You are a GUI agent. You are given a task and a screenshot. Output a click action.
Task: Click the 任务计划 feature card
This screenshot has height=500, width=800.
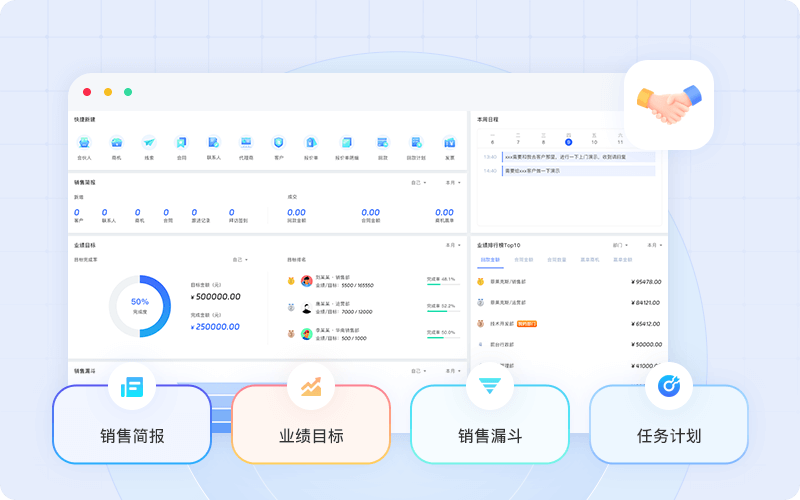tap(669, 424)
